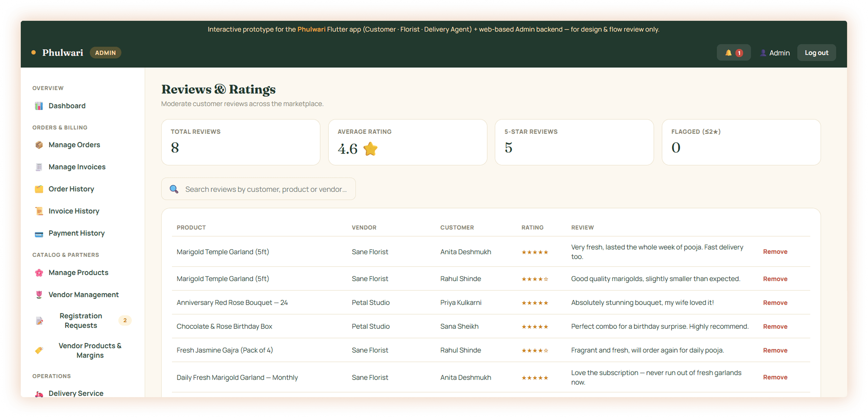The height and width of the screenshot is (418, 868).
Task: Click the CUSTOMER column header
Action: 457,228
